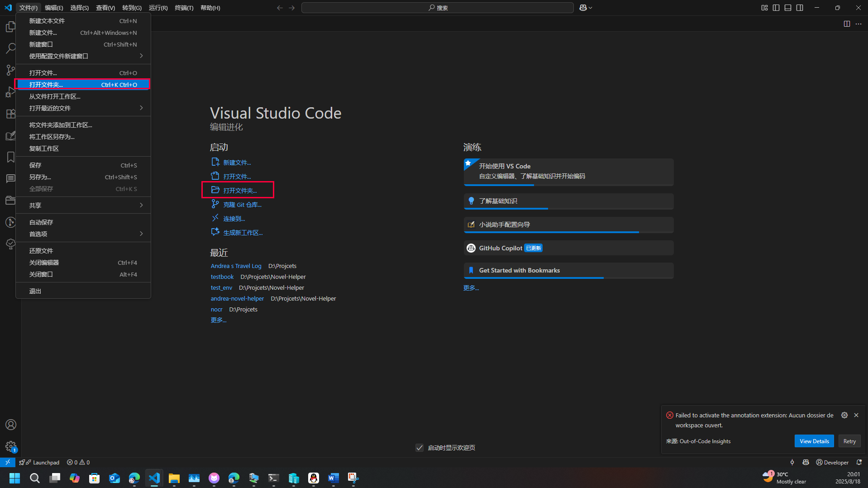Image resolution: width=868 pixels, height=488 pixels.
Task: Click the 搜索 command center box
Action: [437, 8]
